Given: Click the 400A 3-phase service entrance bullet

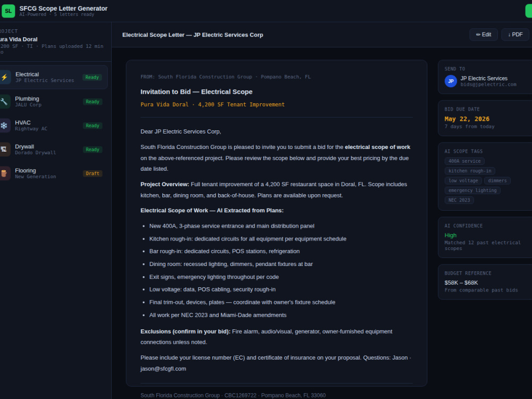Looking at the screenshot, I should [232, 226].
